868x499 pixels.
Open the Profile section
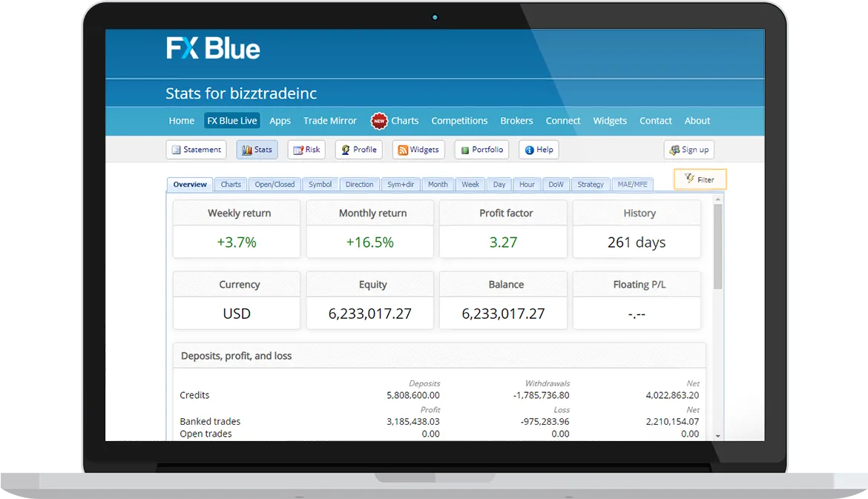(x=359, y=149)
